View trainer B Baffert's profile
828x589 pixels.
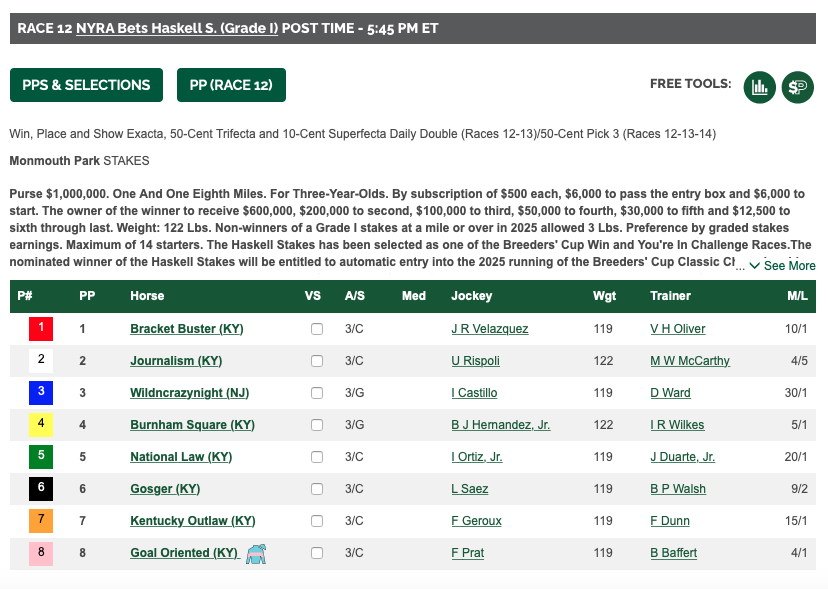click(673, 553)
